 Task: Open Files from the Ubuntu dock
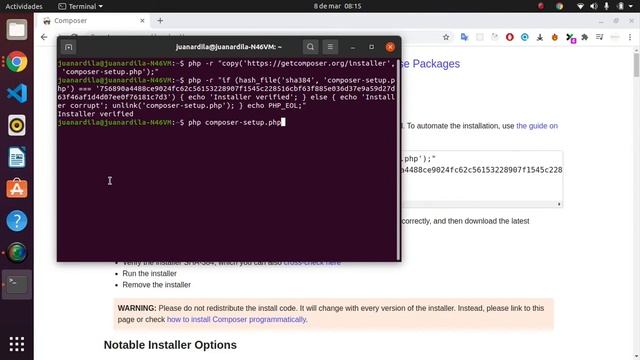point(17,30)
